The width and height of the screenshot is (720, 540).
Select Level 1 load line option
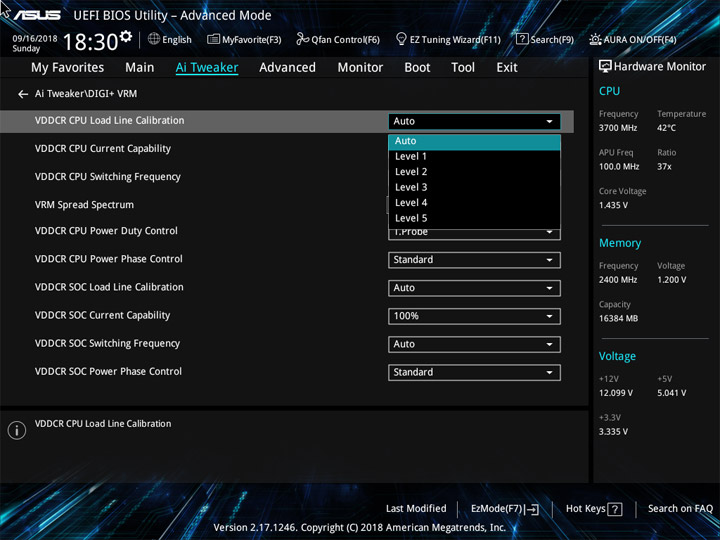(x=474, y=157)
